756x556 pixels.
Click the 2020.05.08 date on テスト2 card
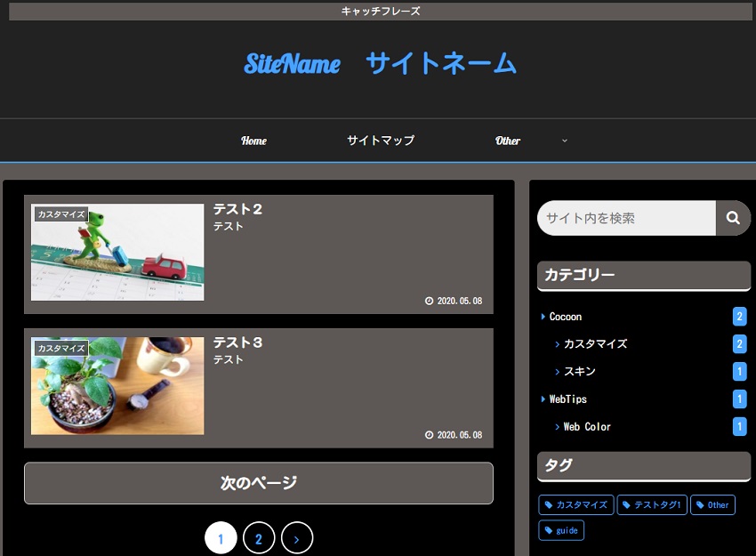point(460,301)
